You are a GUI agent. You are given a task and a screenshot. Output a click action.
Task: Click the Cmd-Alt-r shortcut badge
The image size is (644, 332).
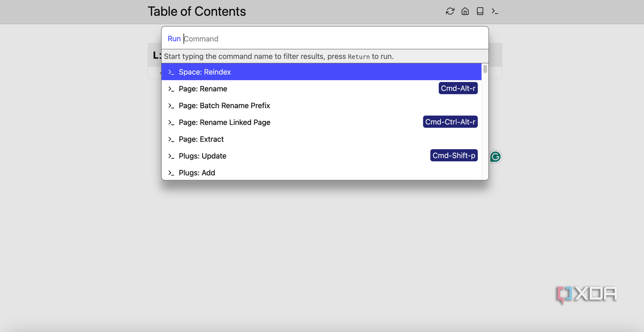(x=458, y=88)
